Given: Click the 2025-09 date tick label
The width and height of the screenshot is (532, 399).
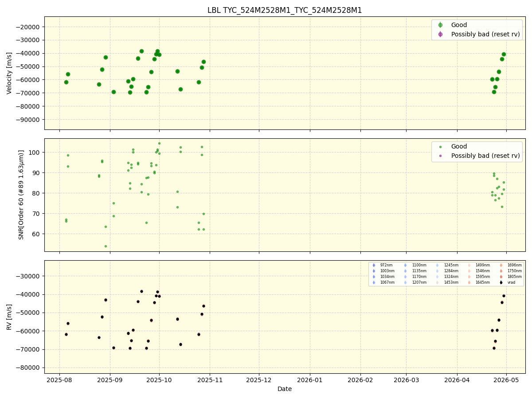Looking at the screenshot, I should (x=110, y=380).
